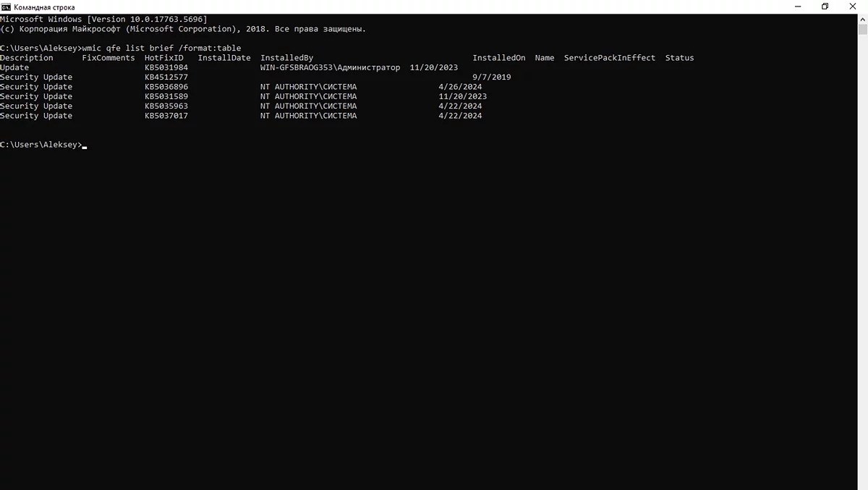The height and width of the screenshot is (490, 868).
Task: Click Security Update in KB5036896 row
Action: (36, 87)
